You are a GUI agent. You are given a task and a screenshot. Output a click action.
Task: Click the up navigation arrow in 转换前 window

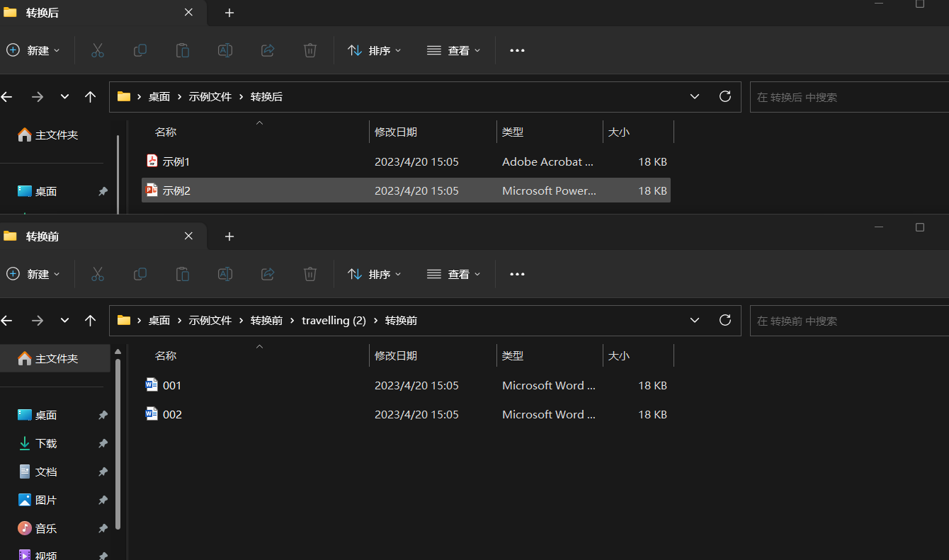click(90, 320)
